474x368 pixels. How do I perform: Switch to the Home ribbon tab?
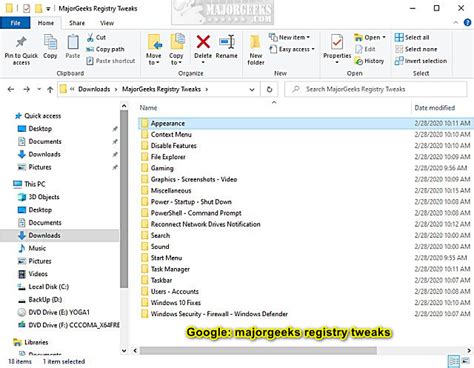(46, 23)
